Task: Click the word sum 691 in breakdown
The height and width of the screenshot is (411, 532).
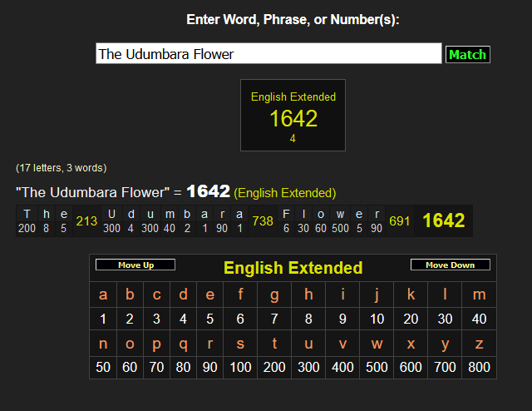Action: [x=400, y=221]
